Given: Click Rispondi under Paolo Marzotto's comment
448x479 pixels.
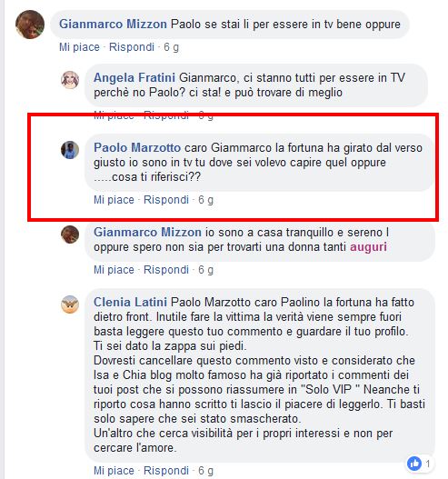Looking at the screenshot, I should click(166, 200).
